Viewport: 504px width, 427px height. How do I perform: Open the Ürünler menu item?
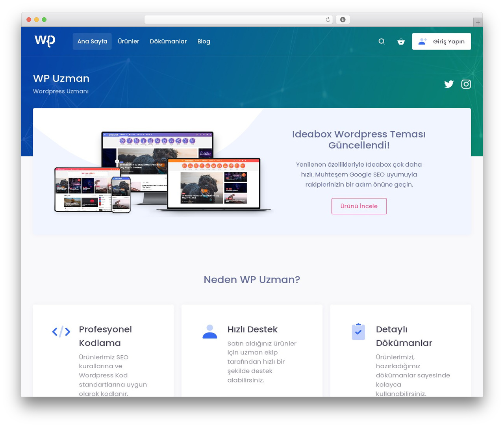pyautogui.click(x=128, y=41)
